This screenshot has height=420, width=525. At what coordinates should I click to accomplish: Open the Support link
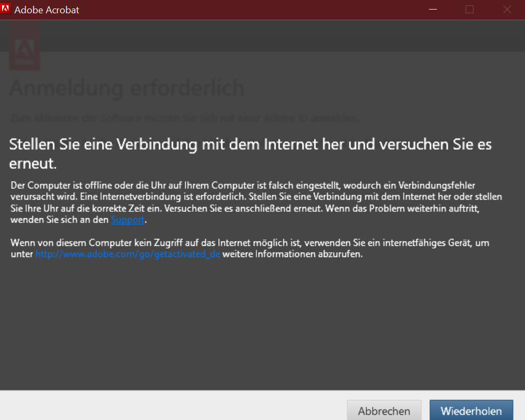[127, 220]
